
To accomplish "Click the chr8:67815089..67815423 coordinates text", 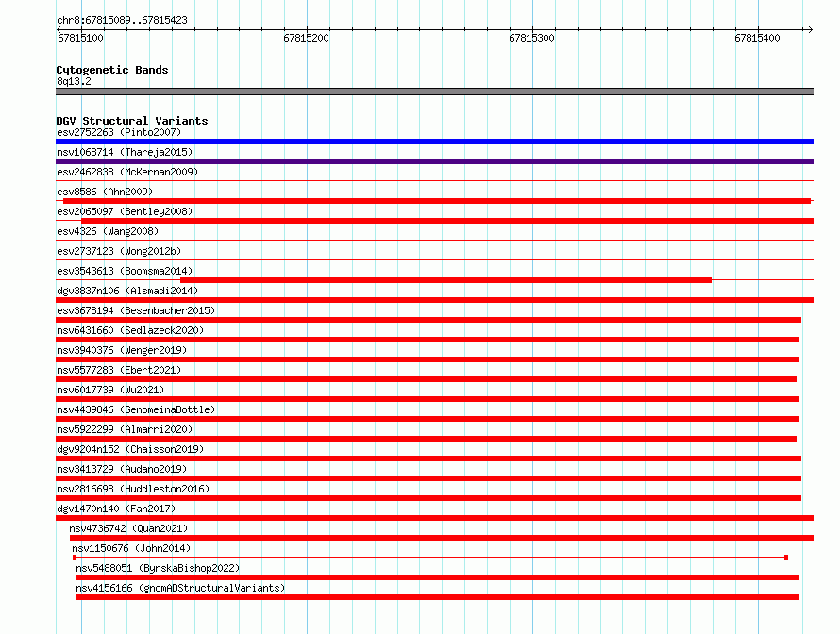I will click(x=122, y=20).
